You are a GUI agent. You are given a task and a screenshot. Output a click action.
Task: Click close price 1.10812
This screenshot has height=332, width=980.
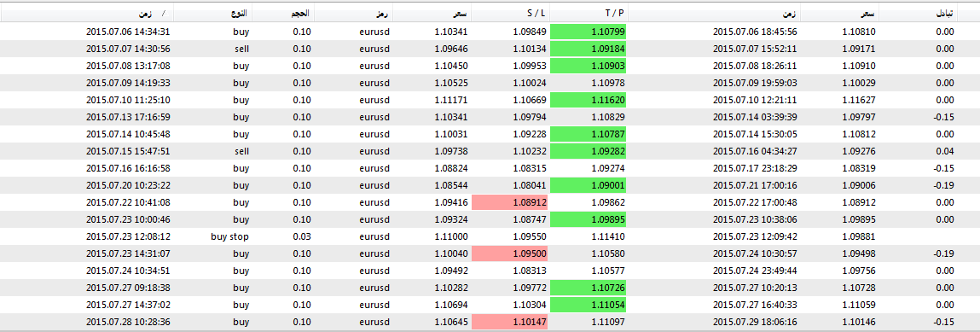pyautogui.click(x=858, y=134)
